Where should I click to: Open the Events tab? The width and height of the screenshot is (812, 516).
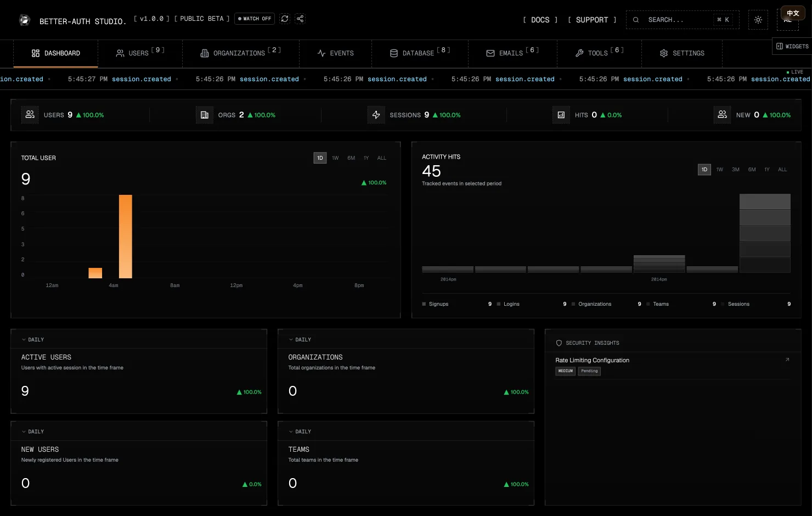tap(336, 53)
